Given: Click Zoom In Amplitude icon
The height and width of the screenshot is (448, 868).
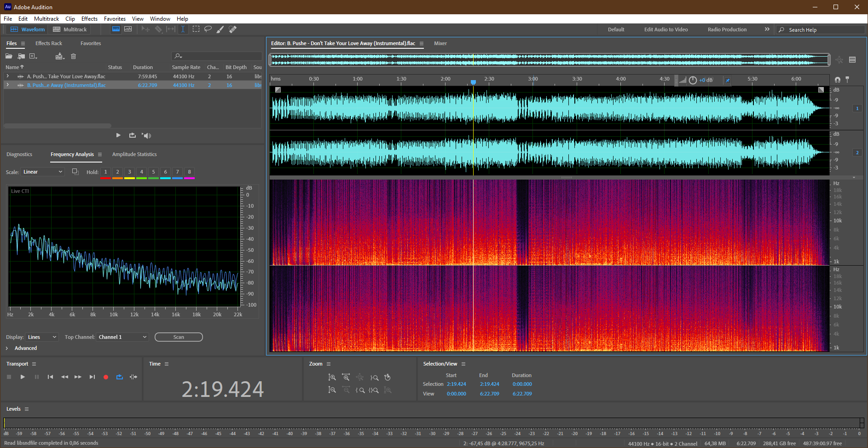Looking at the screenshot, I should (x=332, y=378).
